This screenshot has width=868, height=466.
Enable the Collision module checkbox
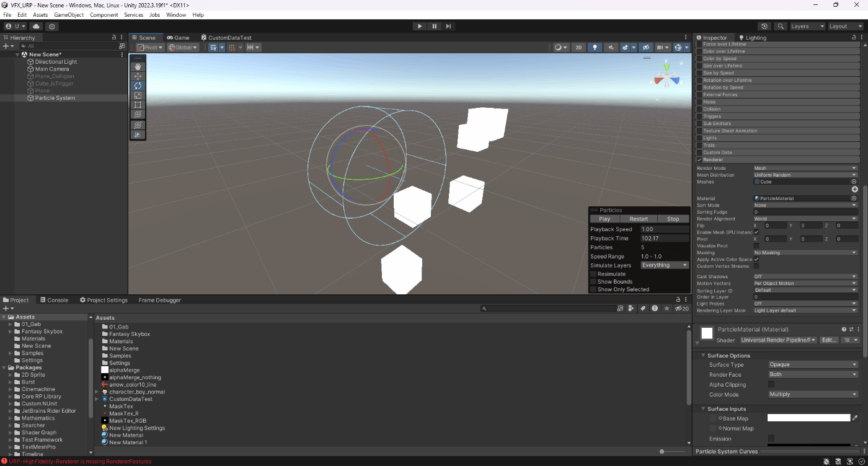coord(700,109)
